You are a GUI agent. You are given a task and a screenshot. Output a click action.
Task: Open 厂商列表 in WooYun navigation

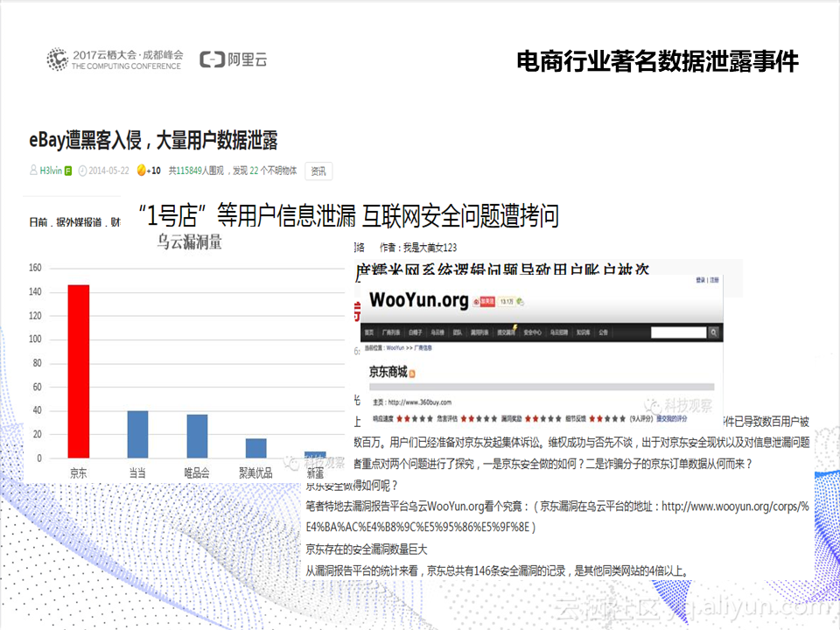click(x=391, y=332)
